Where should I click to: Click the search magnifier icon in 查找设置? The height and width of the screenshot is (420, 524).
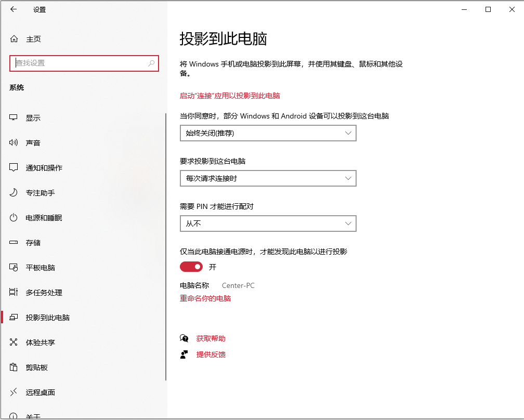(x=151, y=63)
